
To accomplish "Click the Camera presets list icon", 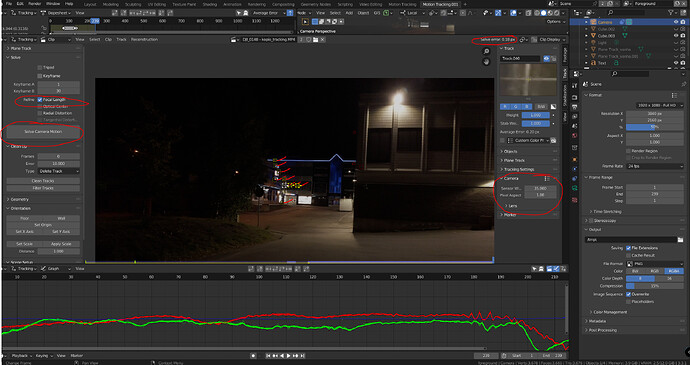I will [547, 178].
